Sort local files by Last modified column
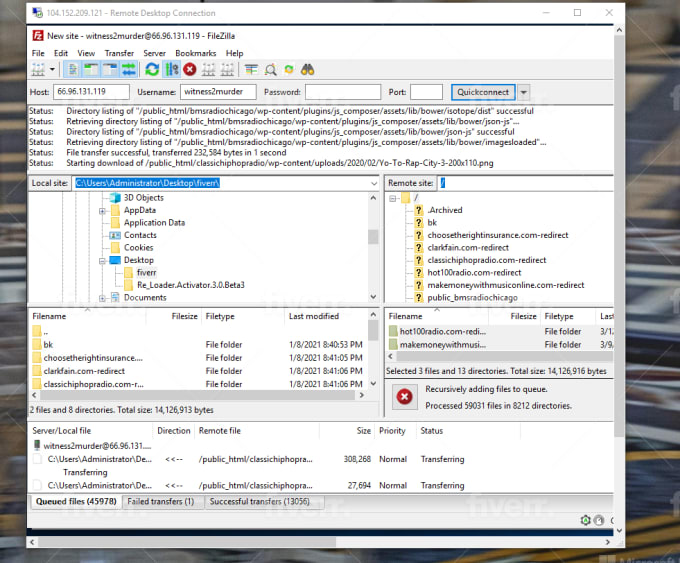 click(314, 316)
